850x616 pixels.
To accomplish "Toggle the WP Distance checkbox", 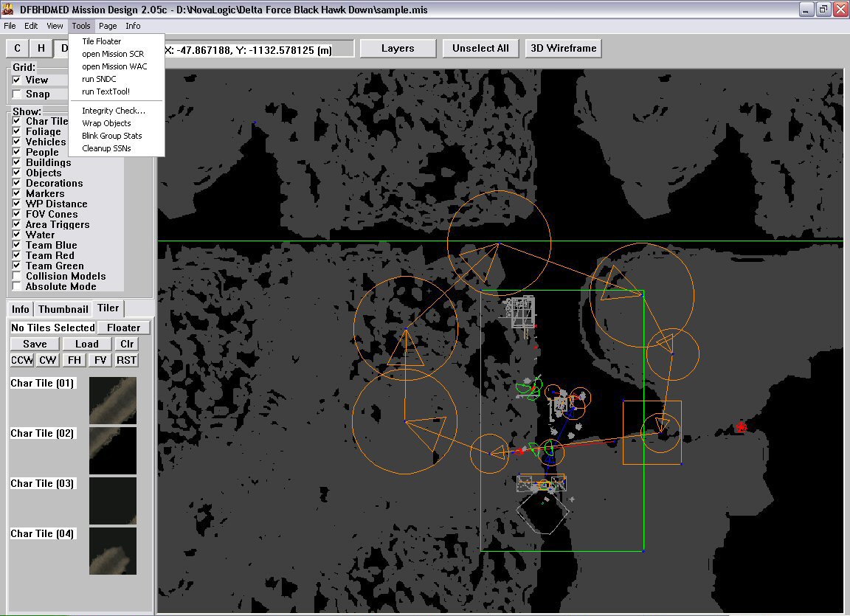I will tap(17, 203).
